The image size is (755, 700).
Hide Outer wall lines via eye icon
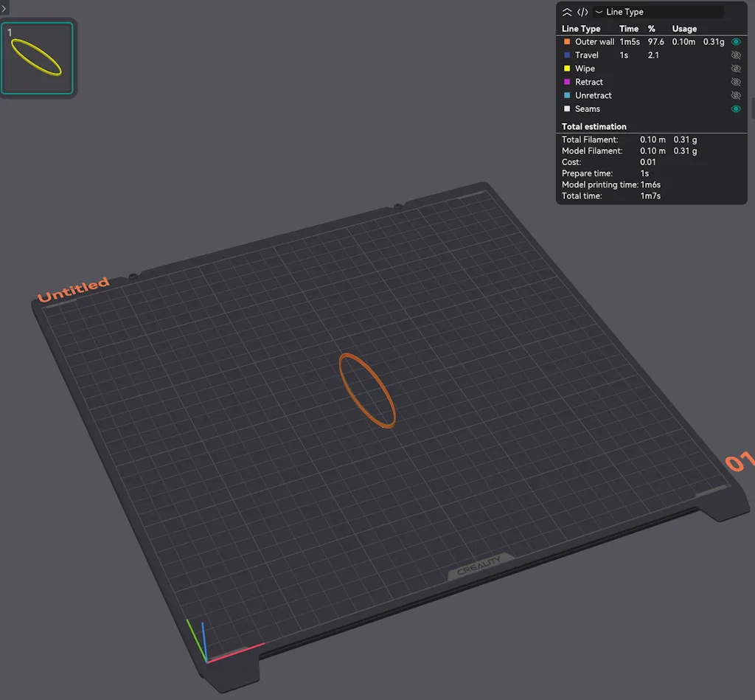pyautogui.click(x=736, y=42)
